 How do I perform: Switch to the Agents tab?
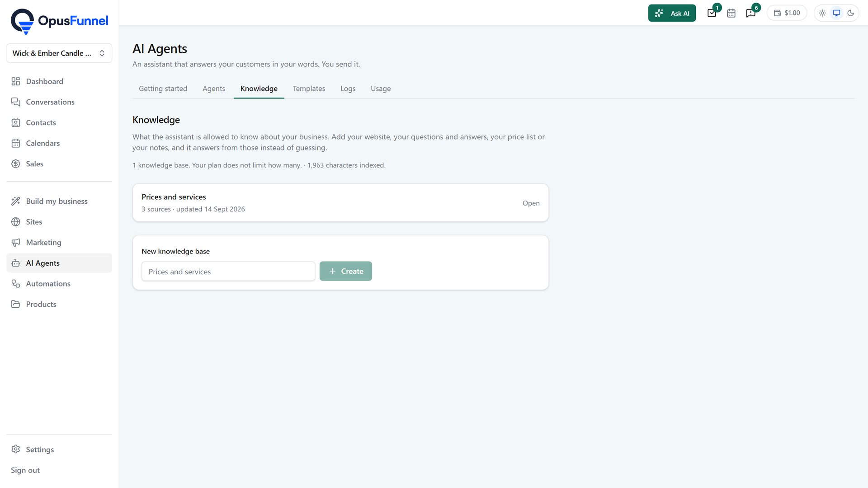[214, 89]
